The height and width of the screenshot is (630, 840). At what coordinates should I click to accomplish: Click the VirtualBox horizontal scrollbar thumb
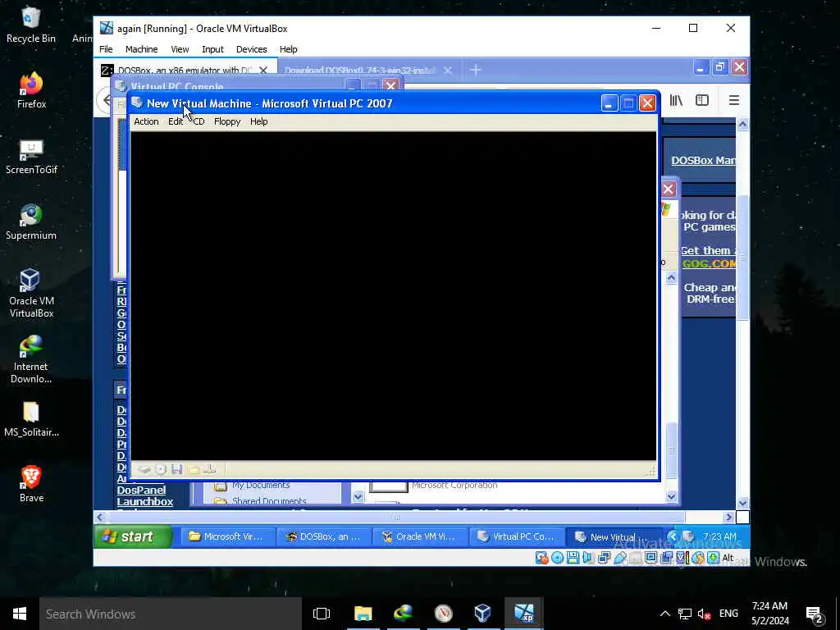click(396, 518)
